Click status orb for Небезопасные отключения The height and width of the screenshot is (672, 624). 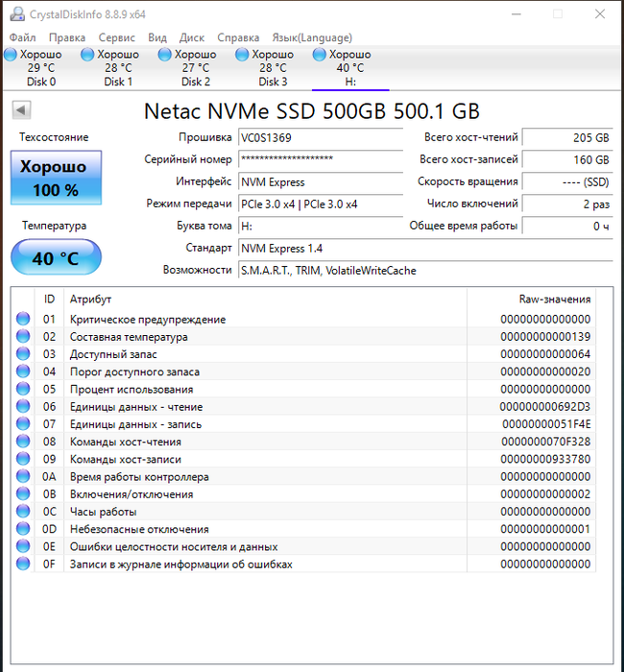[x=23, y=529]
